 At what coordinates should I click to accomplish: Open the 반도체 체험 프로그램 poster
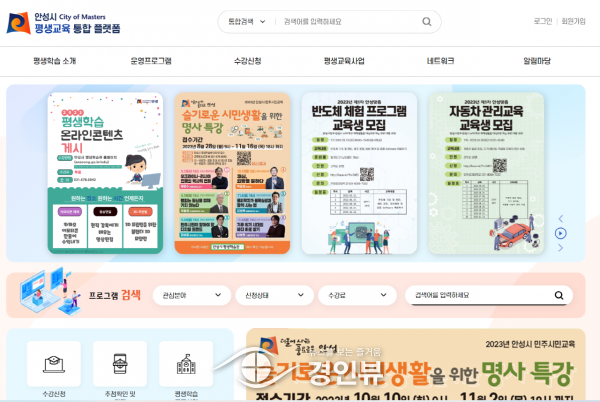(x=361, y=173)
